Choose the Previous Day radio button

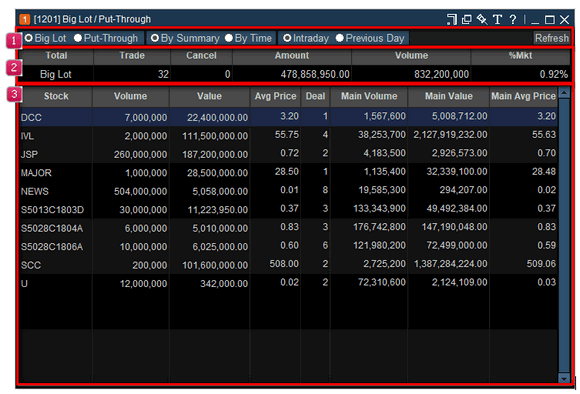pyautogui.click(x=340, y=38)
